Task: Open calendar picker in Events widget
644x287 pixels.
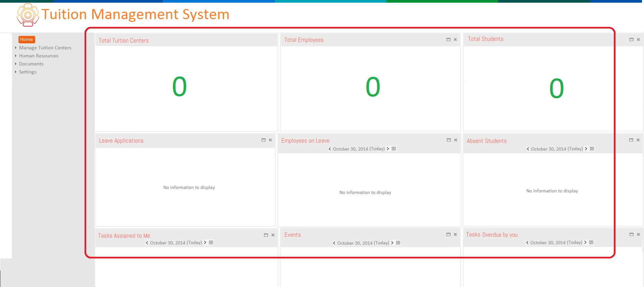Action: [x=398, y=243]
